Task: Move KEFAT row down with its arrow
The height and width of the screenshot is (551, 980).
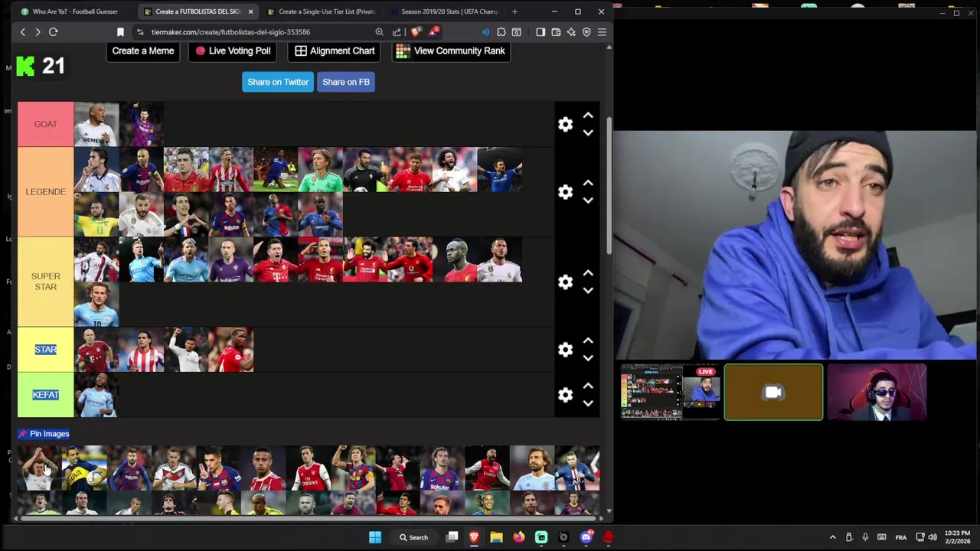Action: pos(588,403)
